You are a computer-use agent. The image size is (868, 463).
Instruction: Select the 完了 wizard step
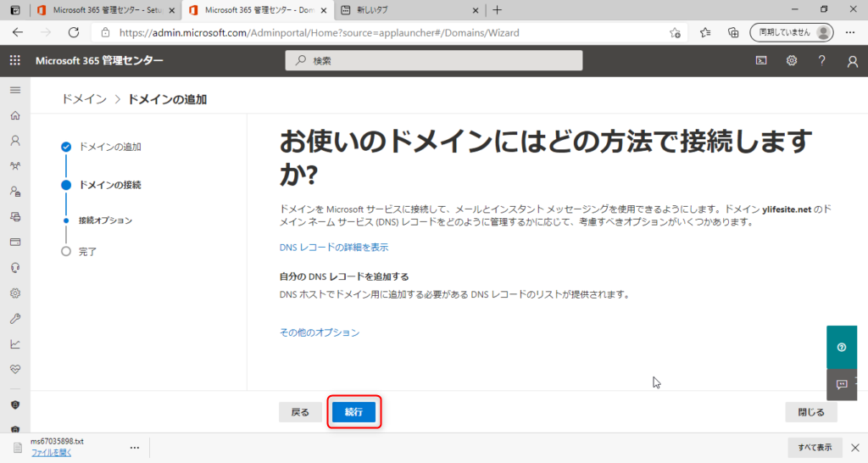(x=79, y=252)
